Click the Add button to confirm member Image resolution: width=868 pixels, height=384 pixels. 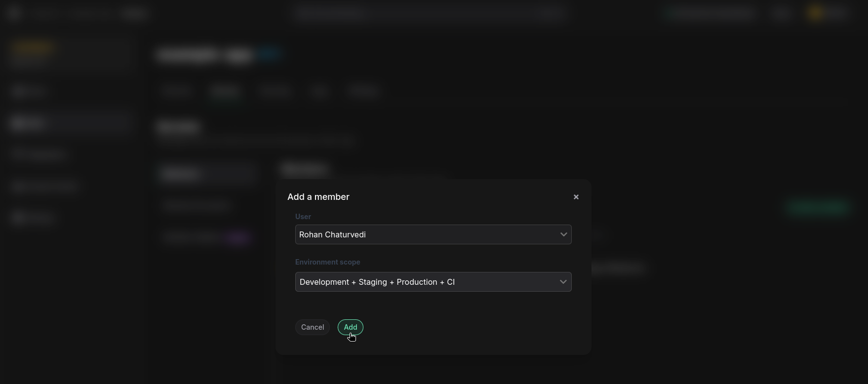(x=350, y=327)
